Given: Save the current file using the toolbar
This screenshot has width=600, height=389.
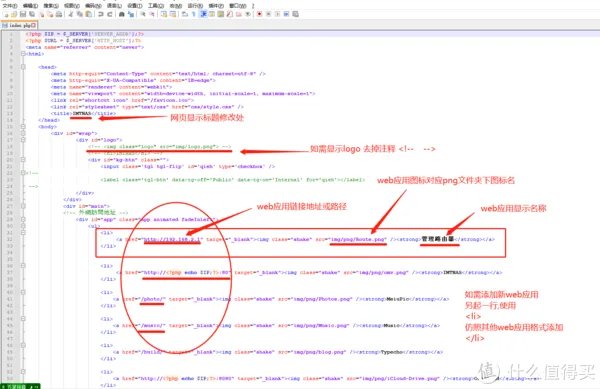Looking at the screenshot, I should pos(23,14).
